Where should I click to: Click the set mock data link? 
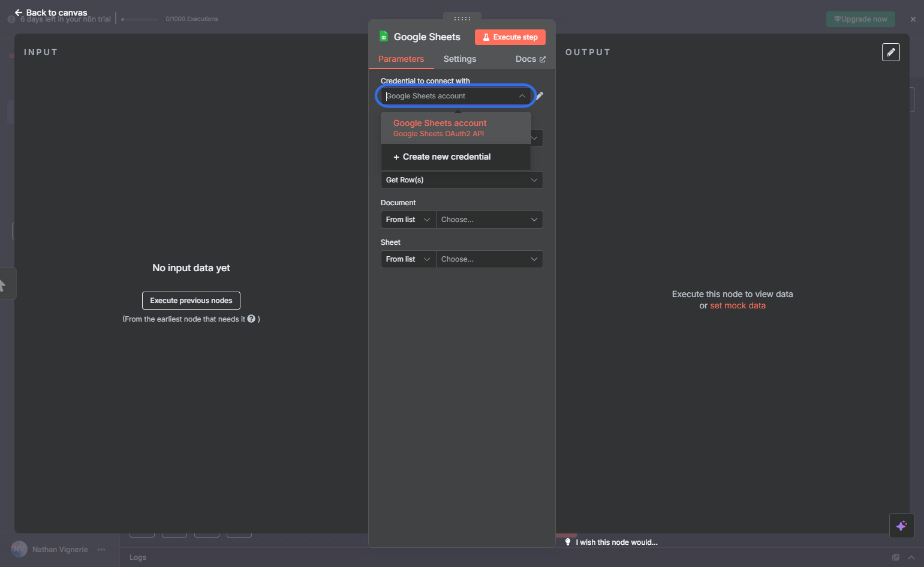(x=738, y=305)
